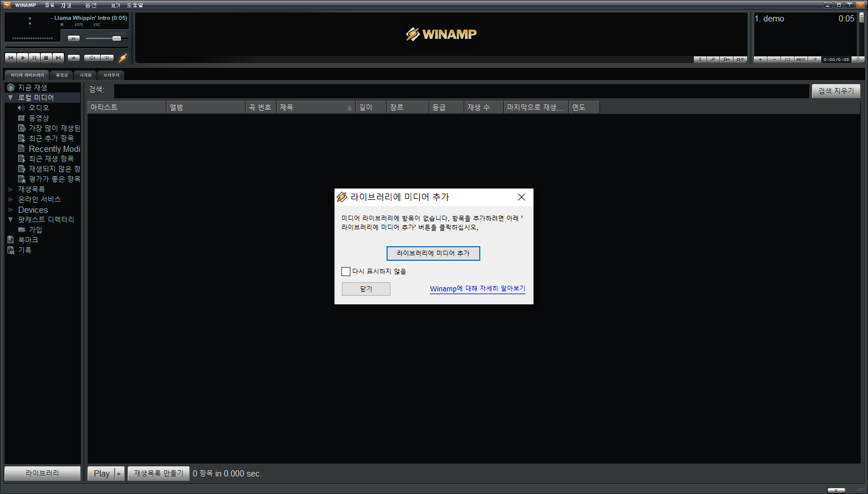Toggle shuffle mode button
This screenshot has height=494, width=868.
click(92, 58)
